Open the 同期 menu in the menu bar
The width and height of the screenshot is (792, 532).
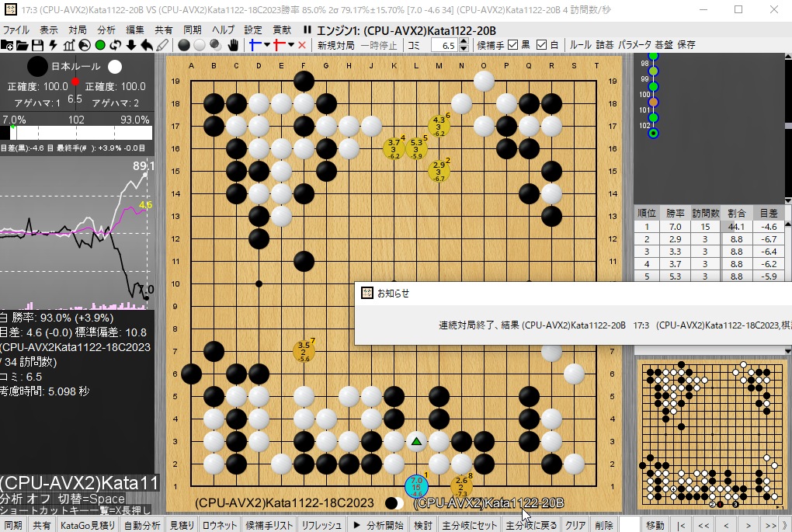(193, 30)
